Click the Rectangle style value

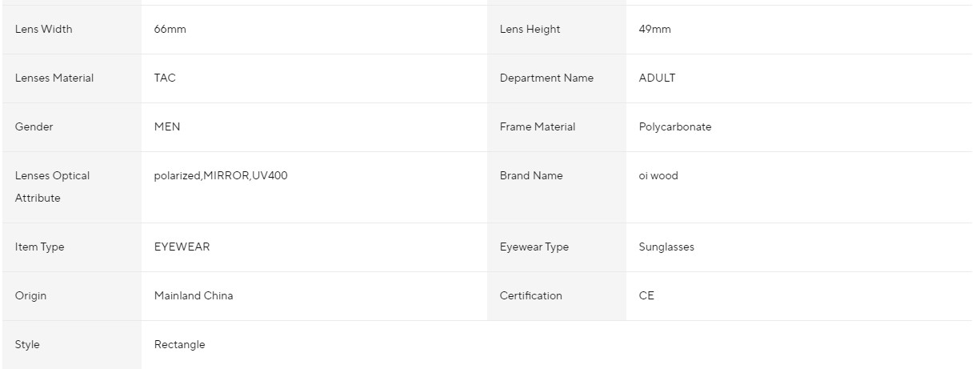(x=179, y=345)
